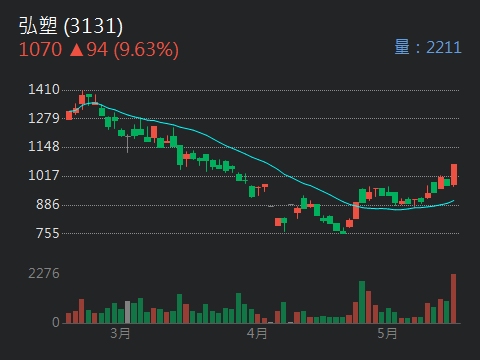Click the tall green volume bar in late April
The height and width of the screenshot is (360, 480).
pyautogui.click(x=362, y=302)
